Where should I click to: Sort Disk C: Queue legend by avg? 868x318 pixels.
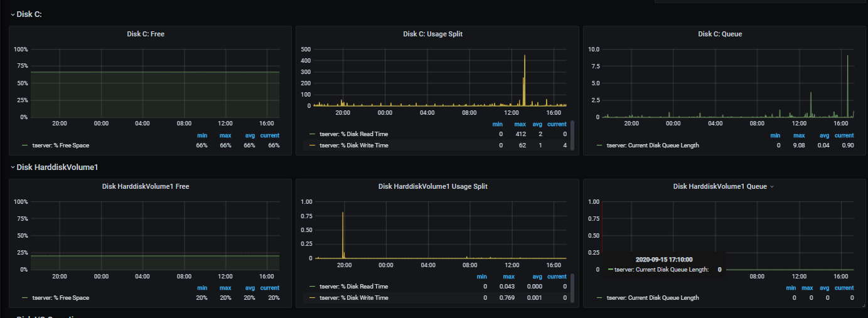pyautogui.click(x=824, y=135)
